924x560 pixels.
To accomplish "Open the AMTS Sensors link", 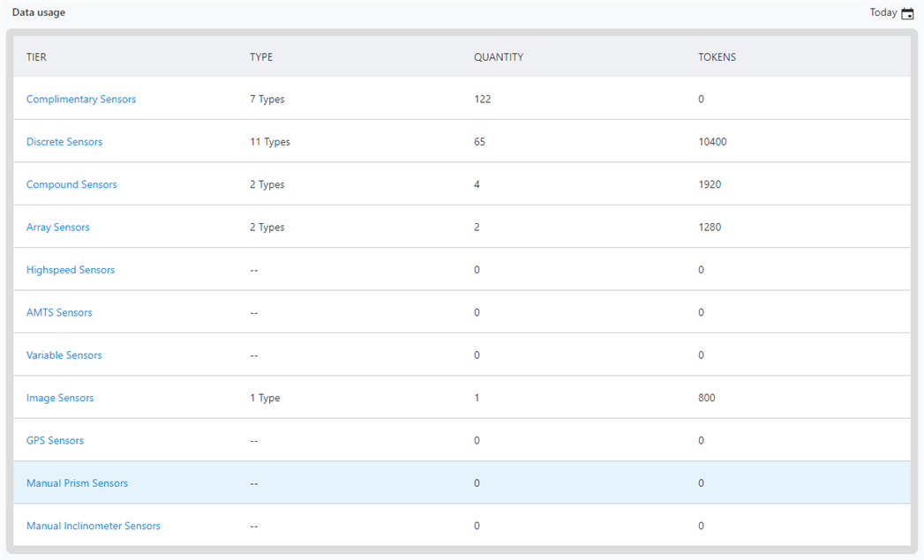I will tap(59, 313).
